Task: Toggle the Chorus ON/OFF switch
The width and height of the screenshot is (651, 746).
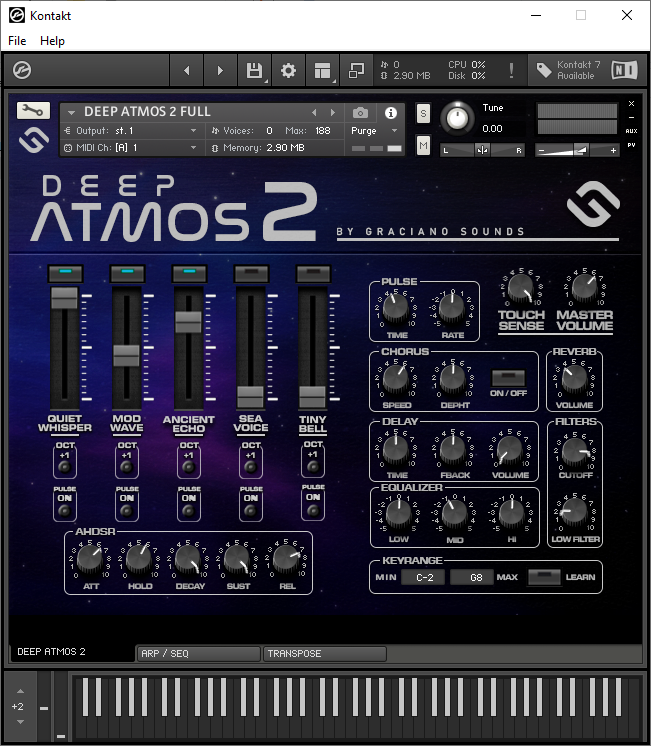Action: [508, 378]
